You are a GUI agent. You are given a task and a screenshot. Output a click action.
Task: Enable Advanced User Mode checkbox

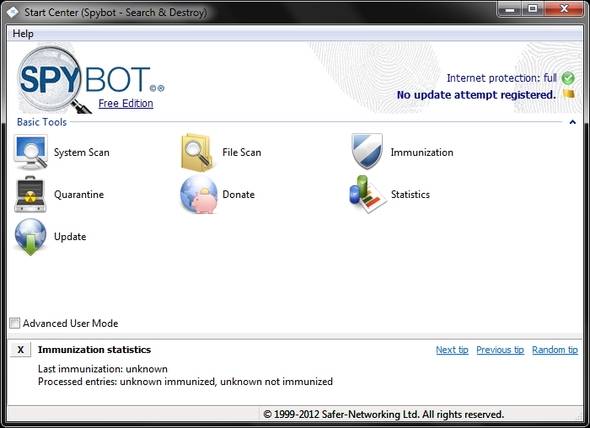pyautogui.click(x=15, y=323)
